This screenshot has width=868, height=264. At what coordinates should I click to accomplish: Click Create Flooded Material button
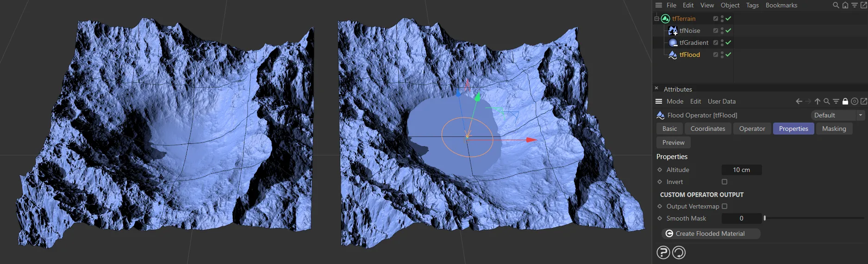tap(711, 234)
